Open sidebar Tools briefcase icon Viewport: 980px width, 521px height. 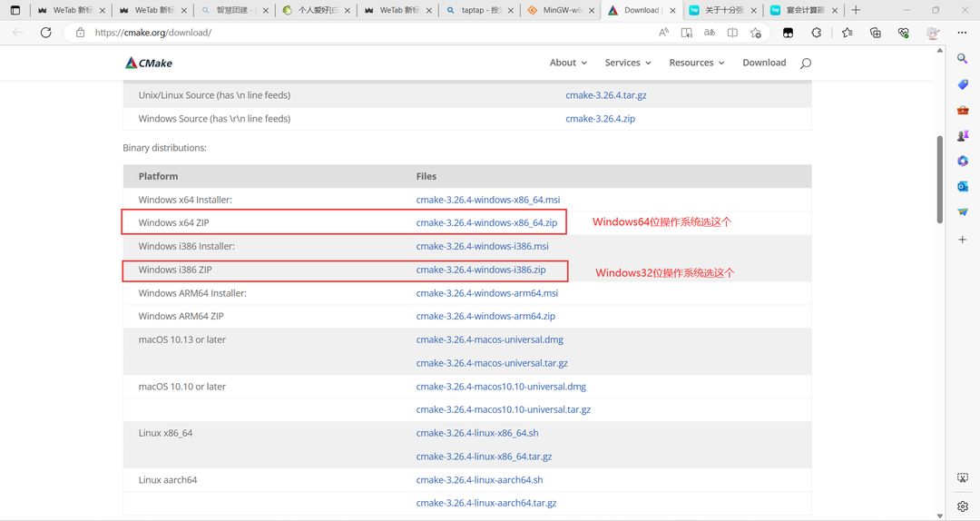tap(963, 110)
